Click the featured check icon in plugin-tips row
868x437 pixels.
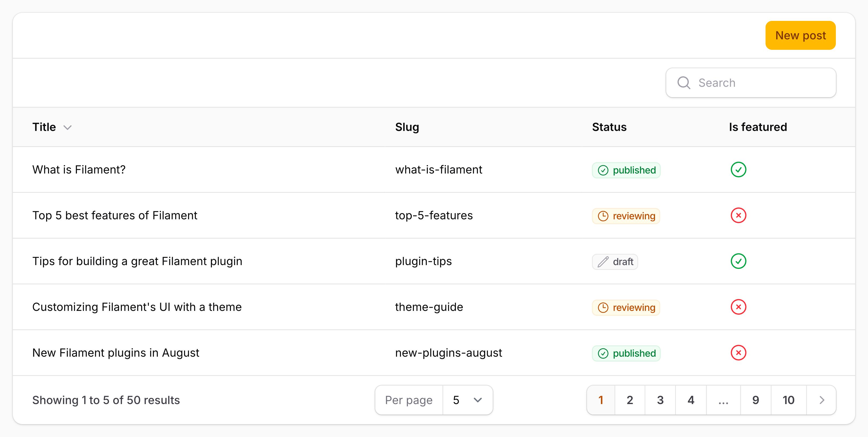(x=738, y=261)
